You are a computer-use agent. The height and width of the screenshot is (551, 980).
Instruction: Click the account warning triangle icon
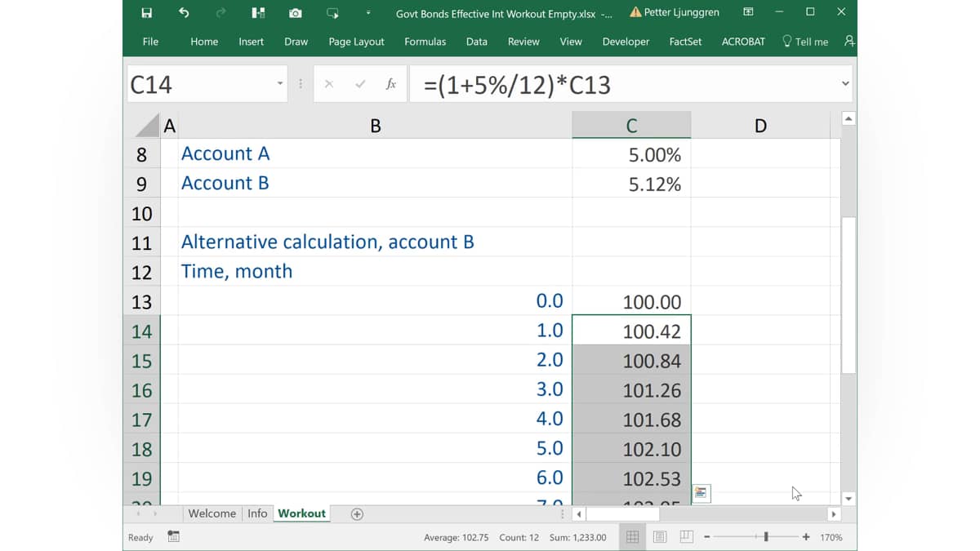pyautogui.click(x=635, y=12)
